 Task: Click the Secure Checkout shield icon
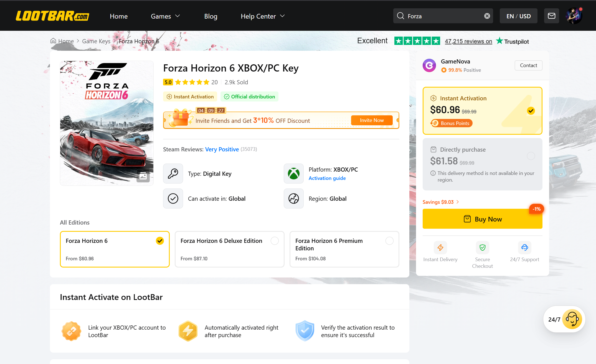click(x=483, y=247)
